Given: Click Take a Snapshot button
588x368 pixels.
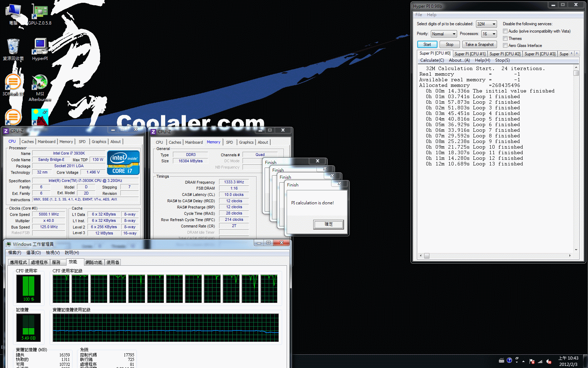Looking at the screenshot, I should click(479, 45).
